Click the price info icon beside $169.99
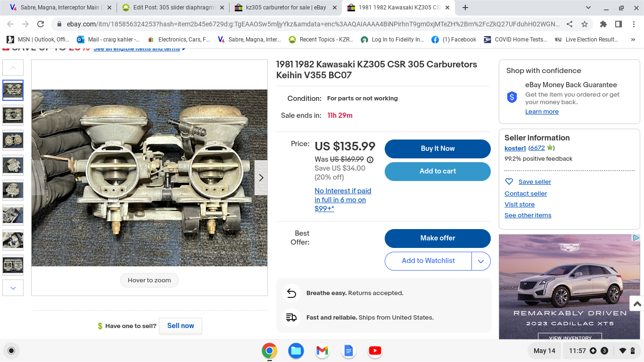Image resolution: width=644 pixels, height=362 pixels. (370, 160)
